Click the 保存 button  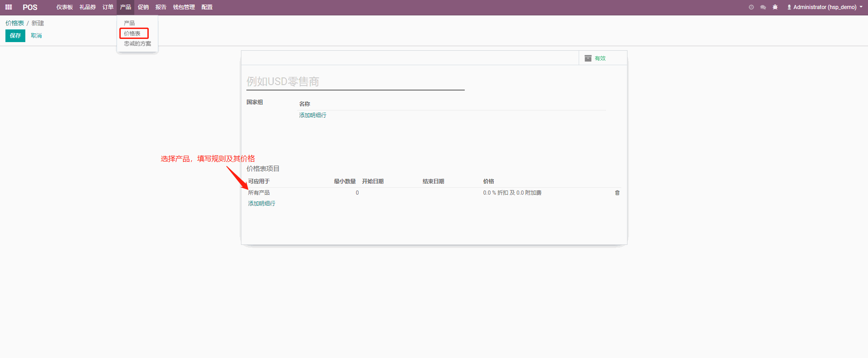[x=15, y=36]
